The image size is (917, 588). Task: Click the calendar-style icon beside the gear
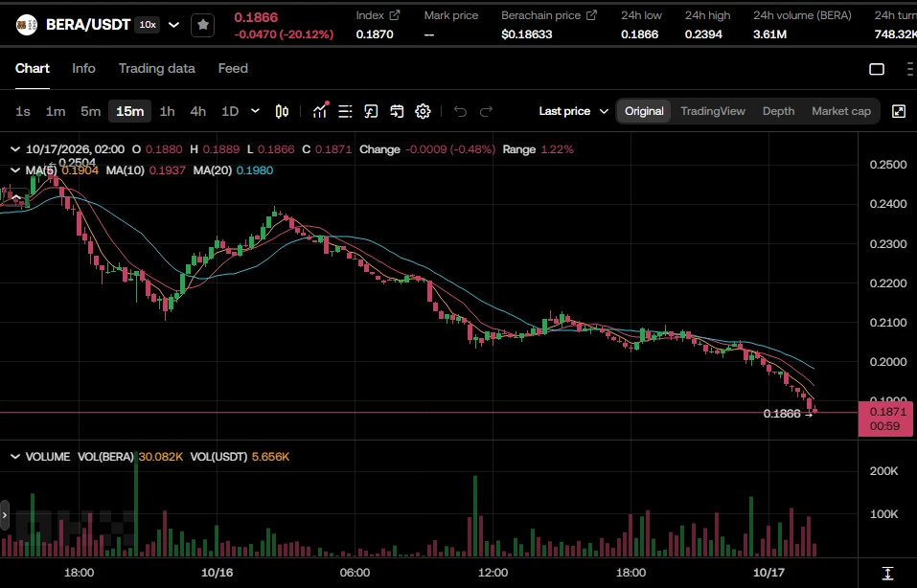[x=397, y=111]
